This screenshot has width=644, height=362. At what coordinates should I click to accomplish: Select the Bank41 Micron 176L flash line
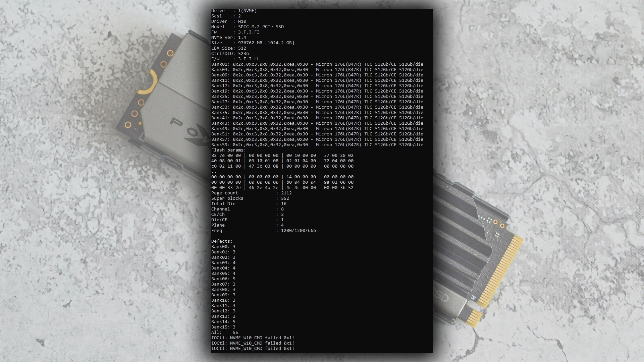point(317,118)
